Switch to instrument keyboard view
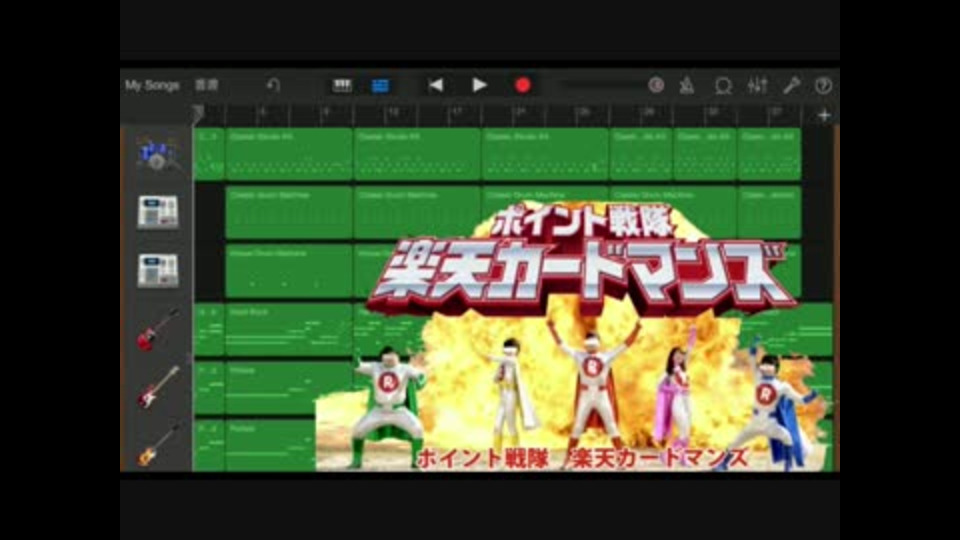This screenshot has height=540, width=960. click(342, 85)
